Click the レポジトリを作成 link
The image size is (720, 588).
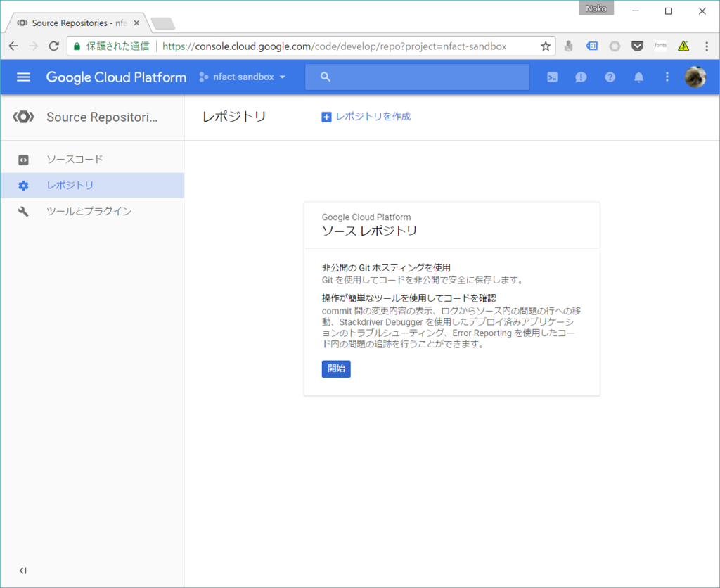(373, 117)
